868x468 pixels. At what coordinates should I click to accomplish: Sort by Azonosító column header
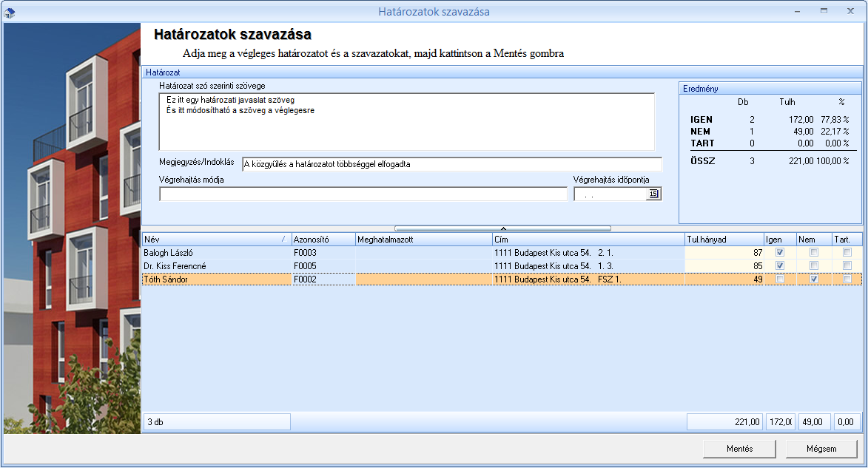tap(323, 240)
